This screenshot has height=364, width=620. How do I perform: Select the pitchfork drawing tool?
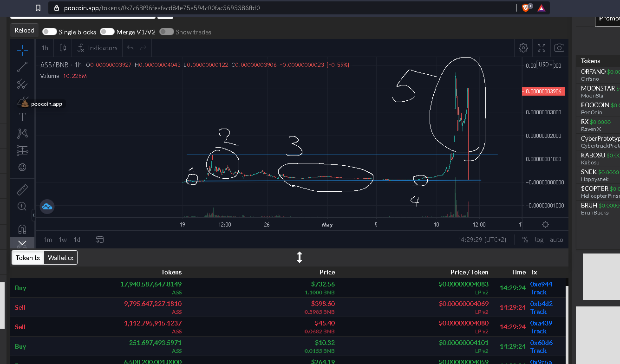tap(22, 84)
